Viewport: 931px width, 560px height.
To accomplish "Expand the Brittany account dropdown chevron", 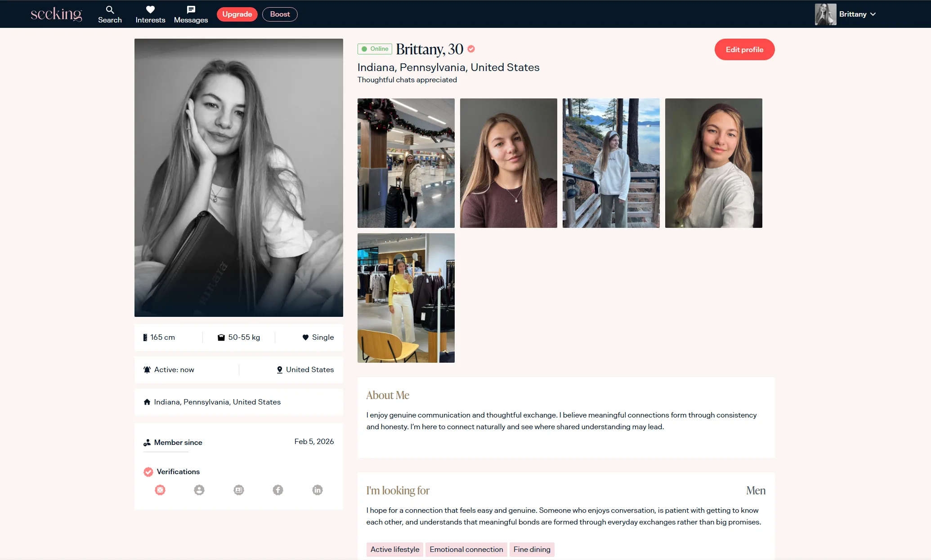I will pos(873,14).
